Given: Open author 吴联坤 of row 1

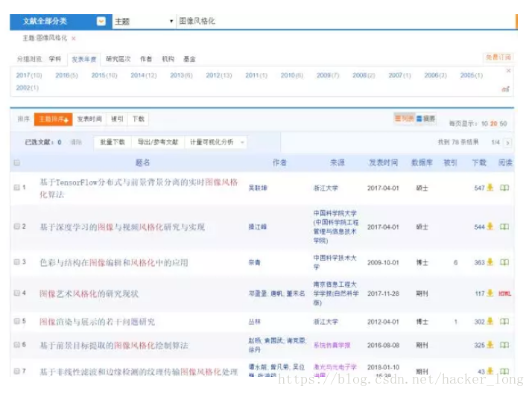Looking at the screenshot, I should [x=258, y=188].
